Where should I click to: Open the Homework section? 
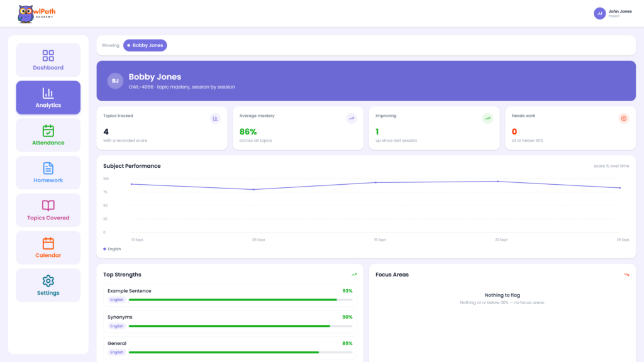(x=48, y=173)
